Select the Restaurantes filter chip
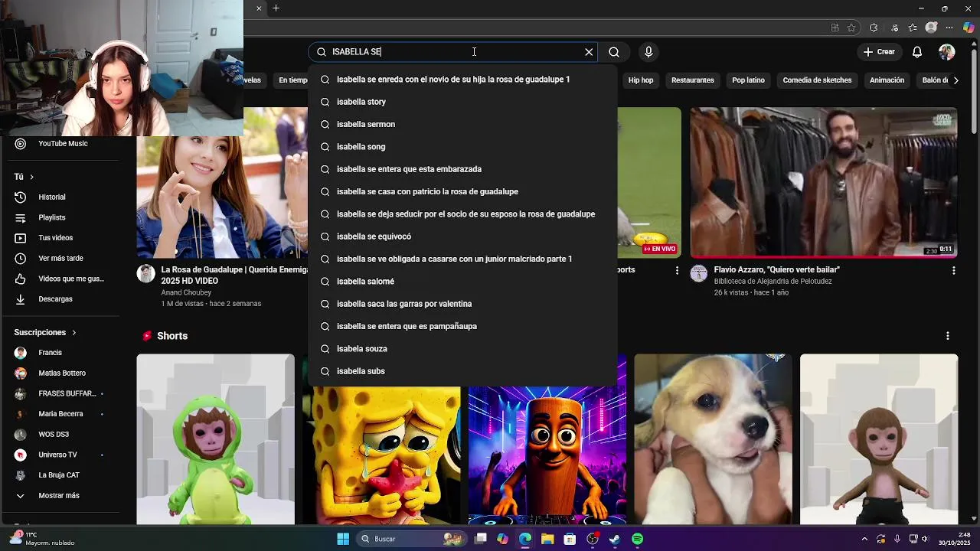This screenshot has height=551, width=980. coord(692,80)
